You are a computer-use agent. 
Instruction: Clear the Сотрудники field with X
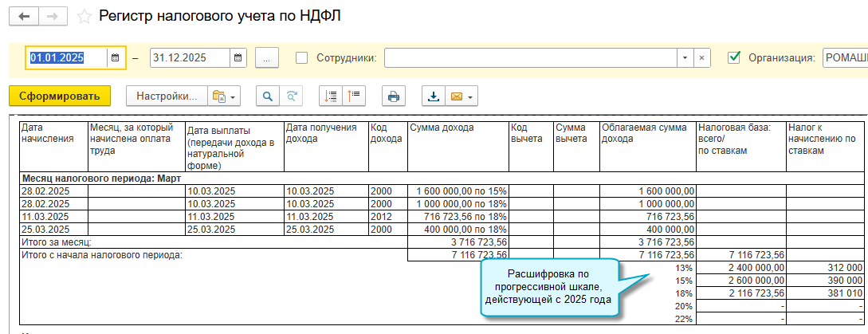coord(701,57)
